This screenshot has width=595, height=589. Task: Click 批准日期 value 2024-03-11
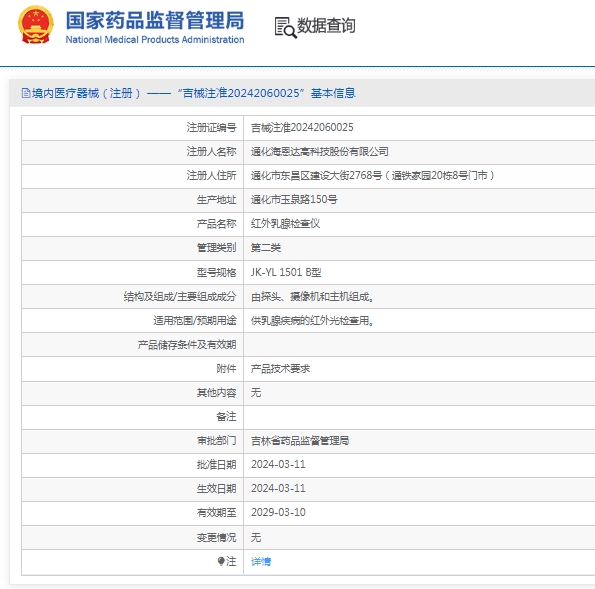click(x=278, y=465)
